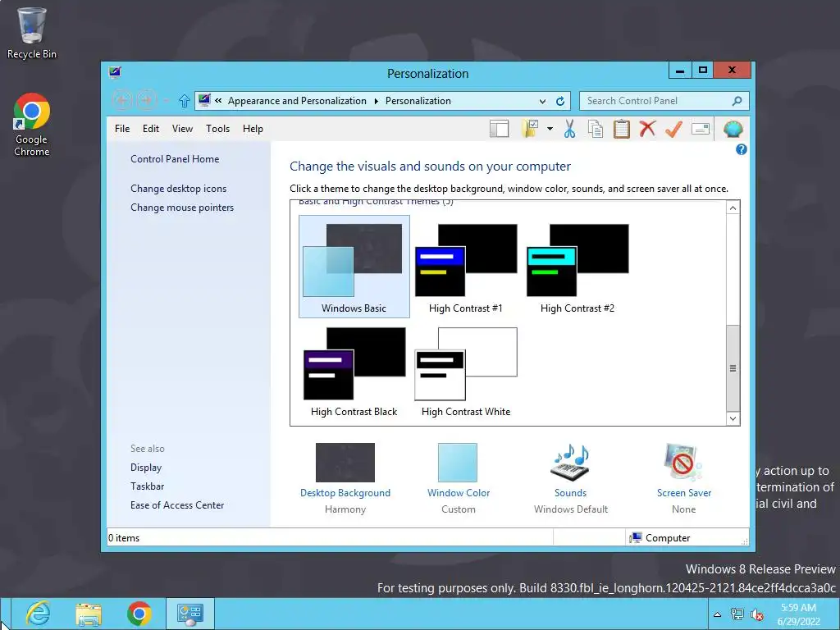The height and width of the screenshot is (630, 840).
Task: Show hidden system tray icons
Action: click(717, 614)
